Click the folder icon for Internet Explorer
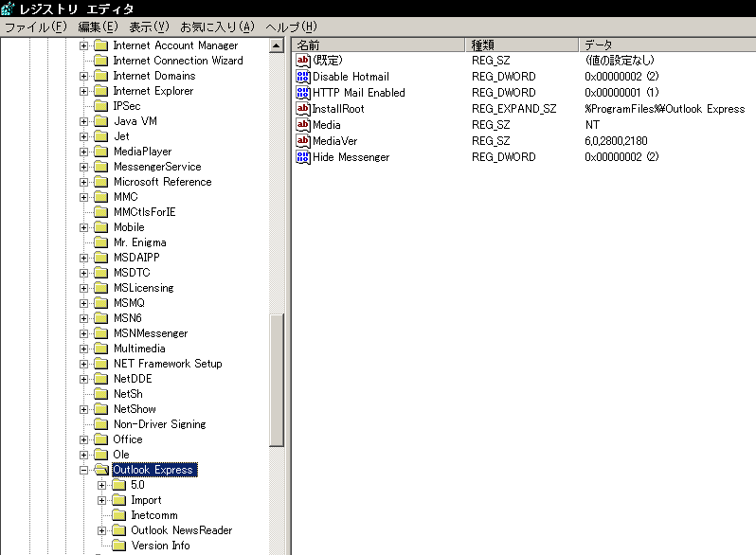This screenshot has width=756, height=555. 101,91
